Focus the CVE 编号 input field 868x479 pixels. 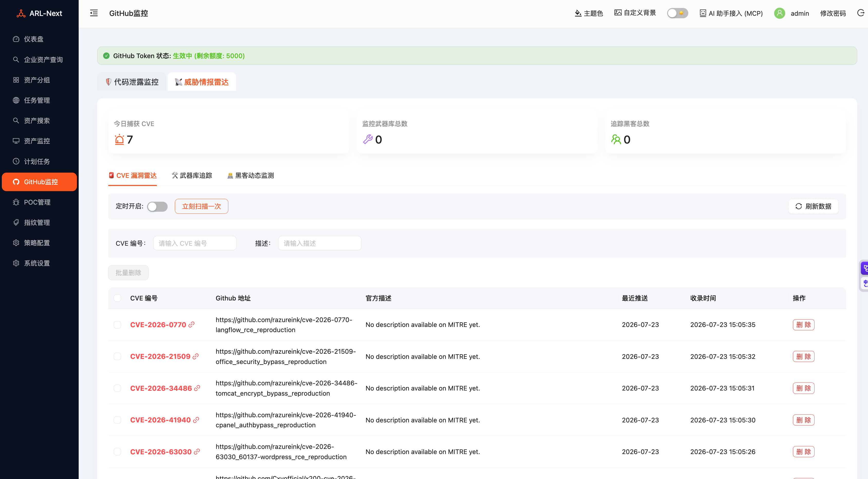tap(195, 243)
